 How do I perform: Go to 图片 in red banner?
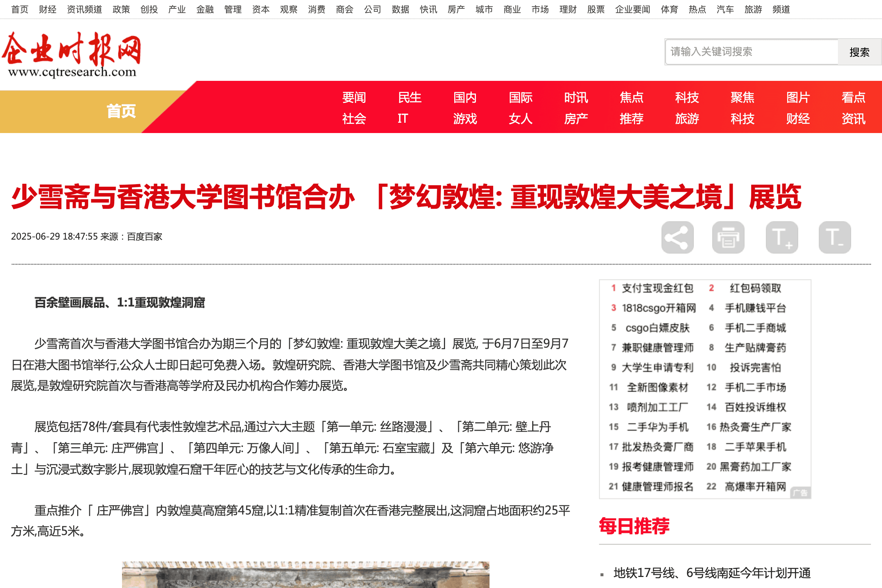click(798, 97)
